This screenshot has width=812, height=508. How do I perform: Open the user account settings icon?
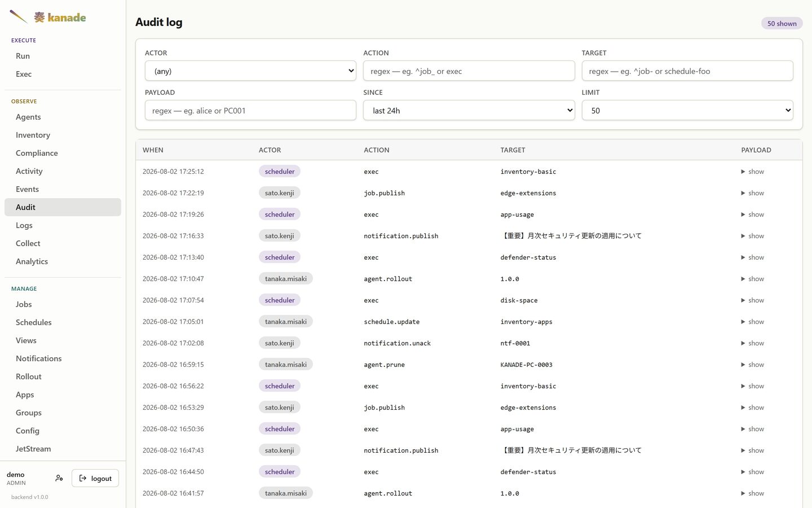pyautogui.click(x=59, y=478)
